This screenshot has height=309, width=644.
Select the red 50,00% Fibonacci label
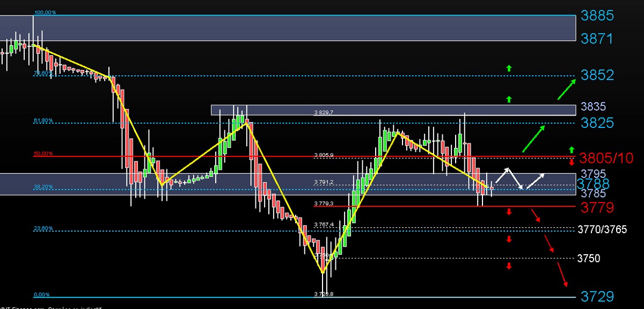[x=43, y=154]
